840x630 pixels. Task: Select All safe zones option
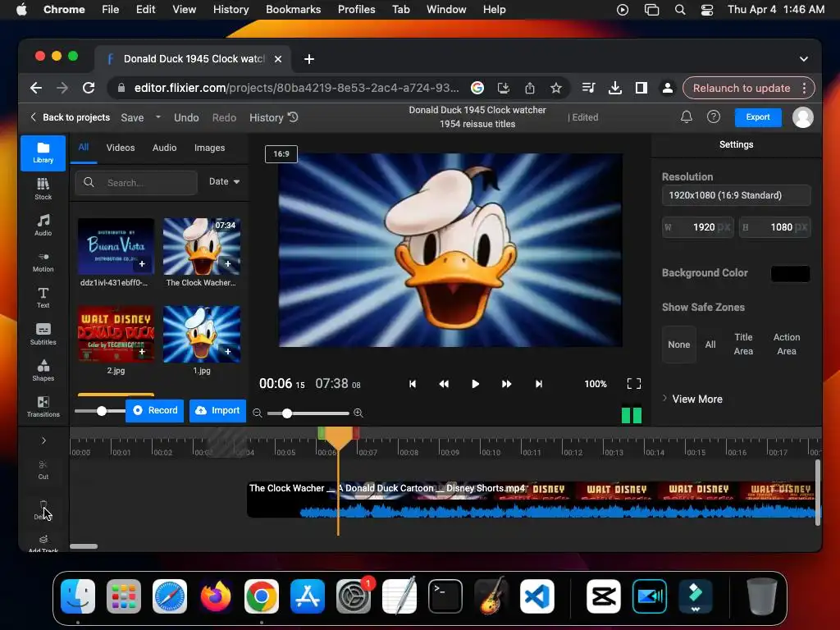click(710, 345)
